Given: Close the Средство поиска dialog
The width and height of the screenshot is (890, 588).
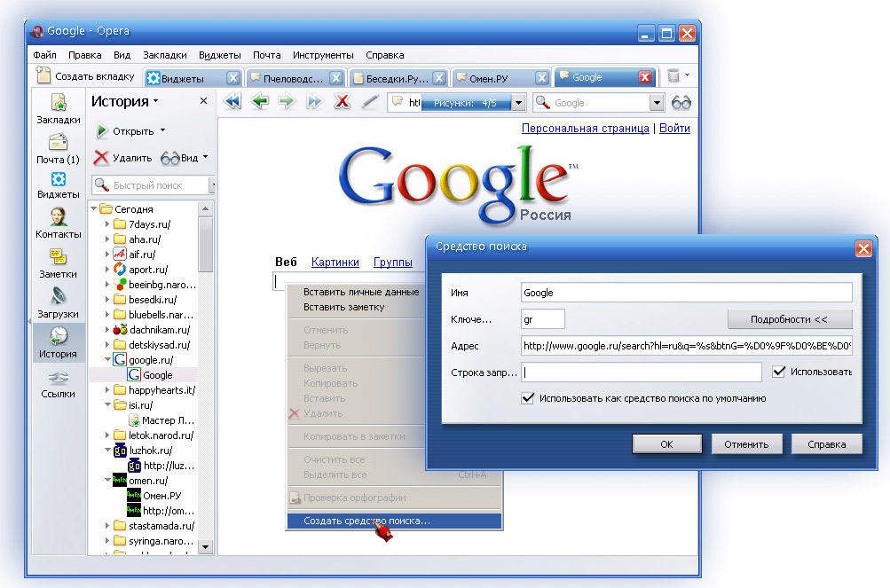Looking at the screenshot, I should click(x=863, y=248).
